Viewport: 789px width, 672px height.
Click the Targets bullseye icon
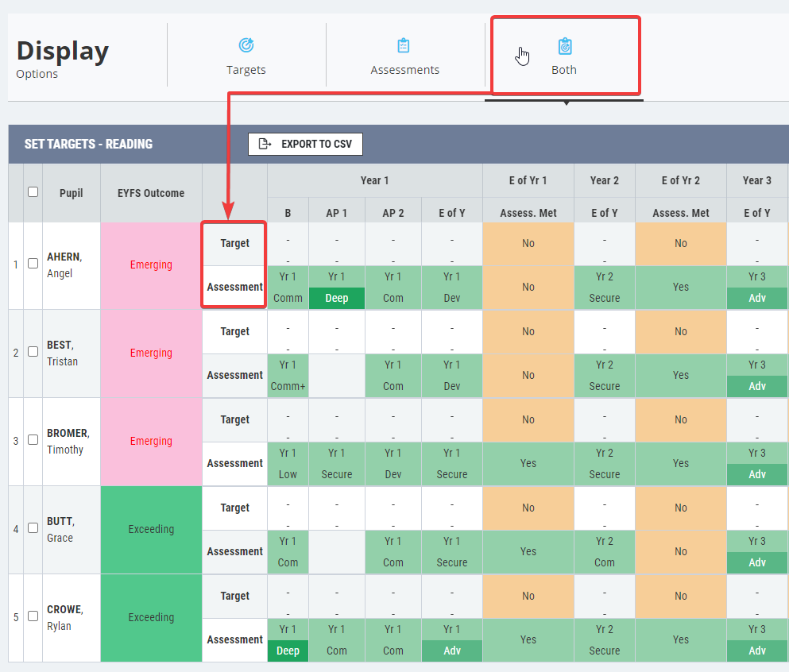tap(246, 45)
